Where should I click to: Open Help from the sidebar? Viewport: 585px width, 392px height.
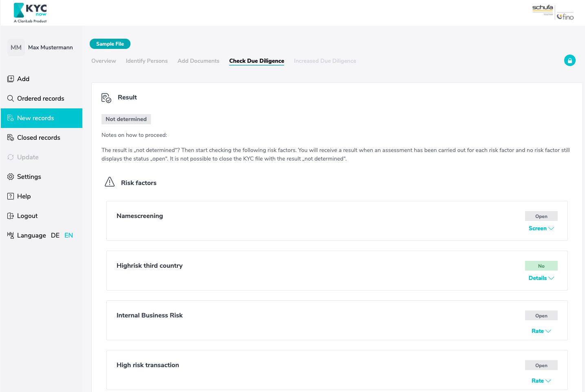42,196
